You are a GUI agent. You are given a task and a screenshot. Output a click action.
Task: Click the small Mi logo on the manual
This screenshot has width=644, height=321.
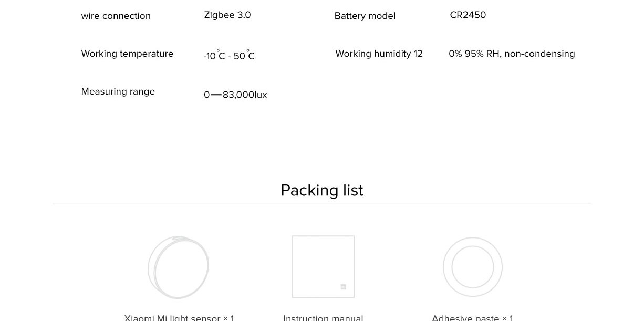344,287
